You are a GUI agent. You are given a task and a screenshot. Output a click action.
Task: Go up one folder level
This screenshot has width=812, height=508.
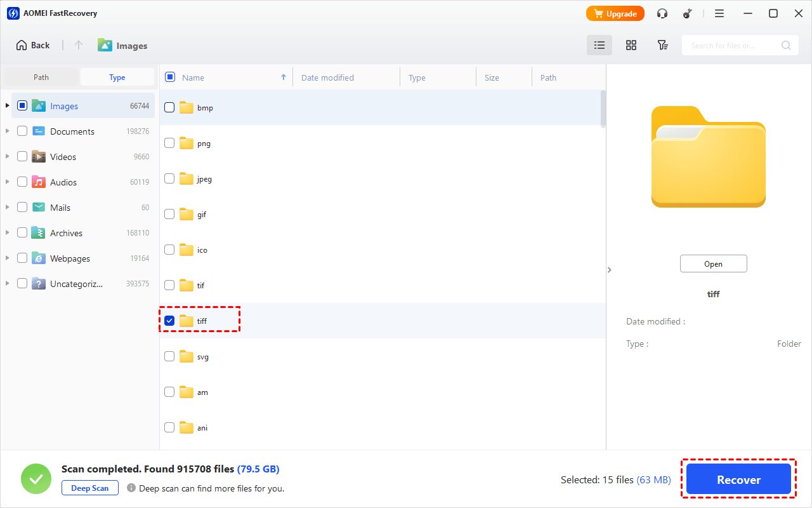point(79,45)
